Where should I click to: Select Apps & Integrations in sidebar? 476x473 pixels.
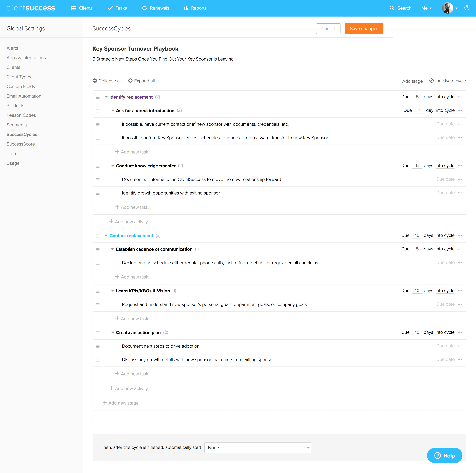click(x=26, y=57)
